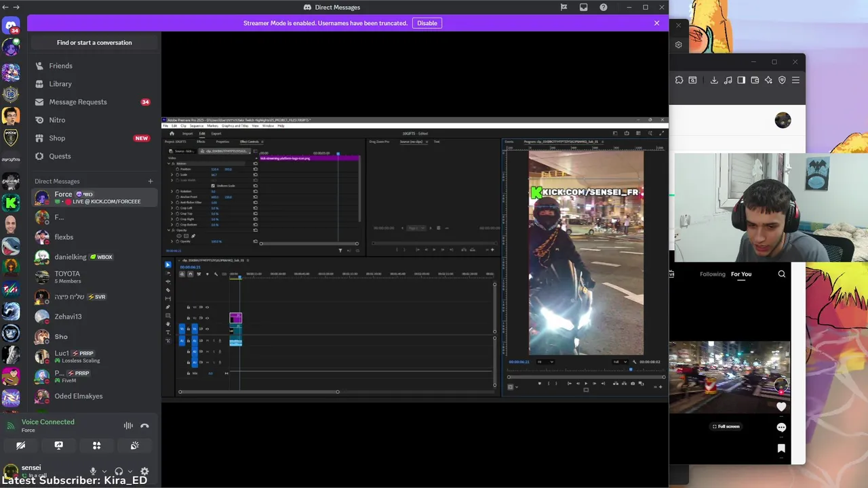Click Find or start a conversation
868x488 pixels.
(x=94, y=43)
